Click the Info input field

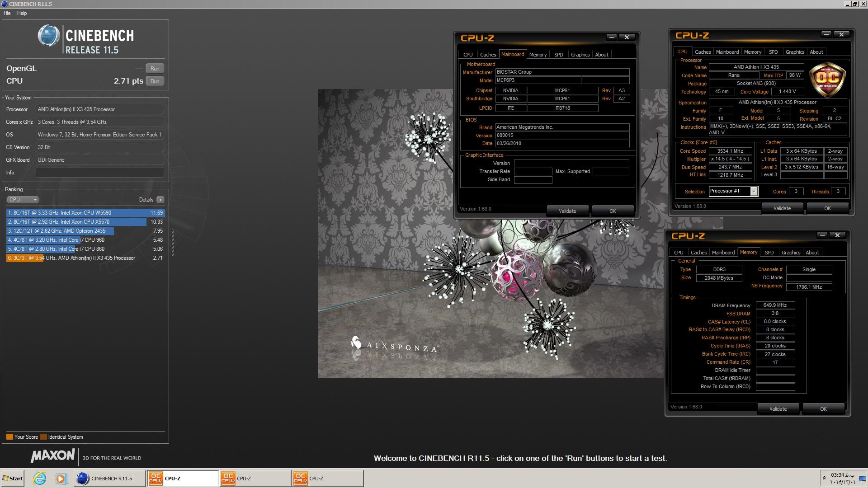click(x=99, y=173)
